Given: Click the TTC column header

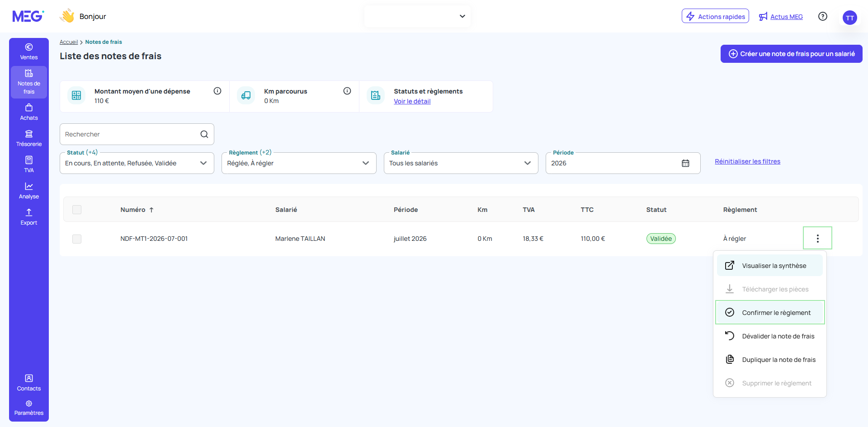Looking at the screenshot, I should (587, 210).
